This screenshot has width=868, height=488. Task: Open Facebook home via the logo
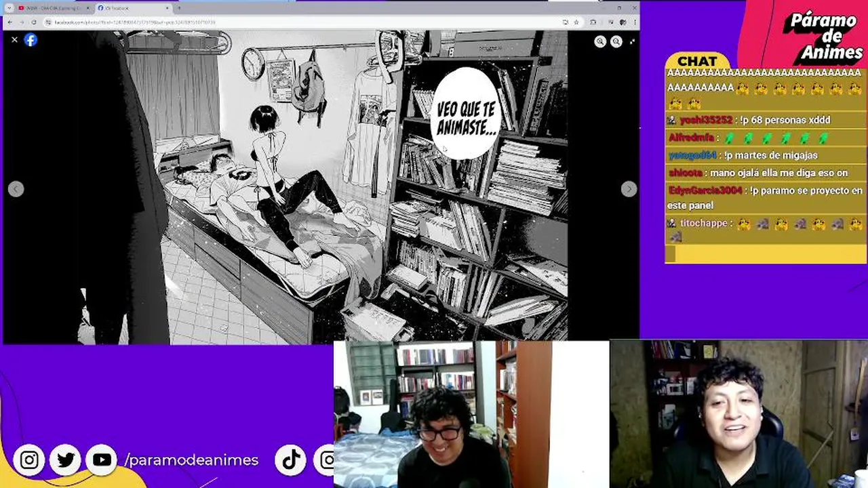[31, 40]
